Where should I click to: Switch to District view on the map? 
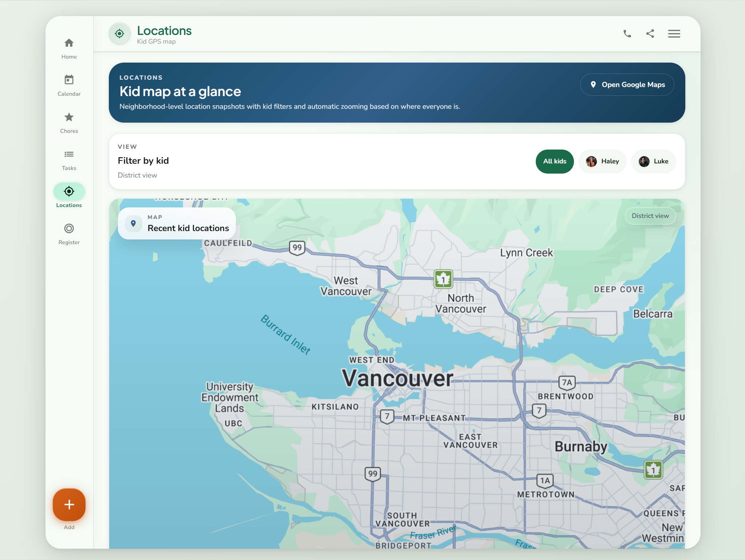click(x=650, y=216)
